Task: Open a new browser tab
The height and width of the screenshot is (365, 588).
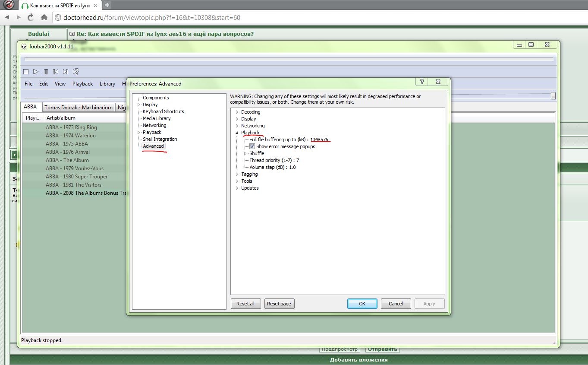Action: coord(107,5)
